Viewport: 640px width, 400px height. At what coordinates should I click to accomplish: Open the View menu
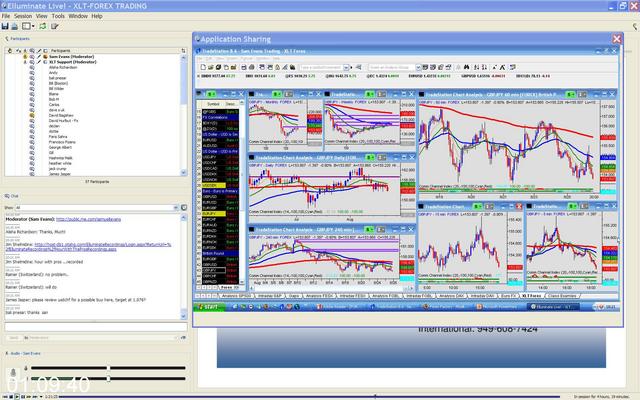pos(42,16)
